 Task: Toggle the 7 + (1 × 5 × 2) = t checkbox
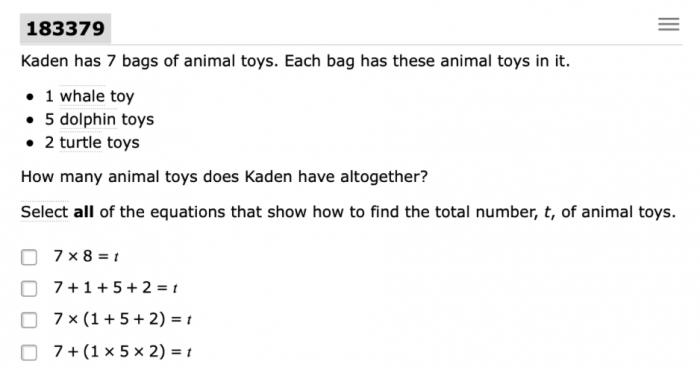(29, 352)
